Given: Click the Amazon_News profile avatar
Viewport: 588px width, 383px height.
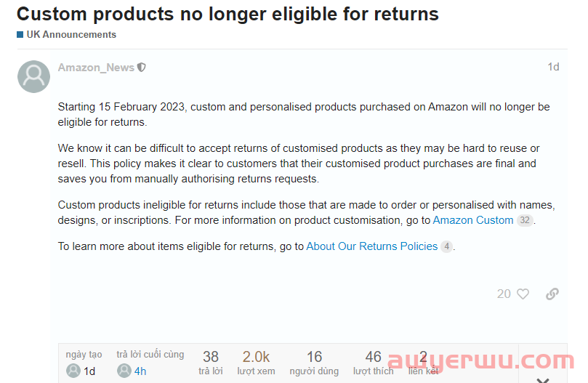Looking at the screenshot, I should click(33, 76).
